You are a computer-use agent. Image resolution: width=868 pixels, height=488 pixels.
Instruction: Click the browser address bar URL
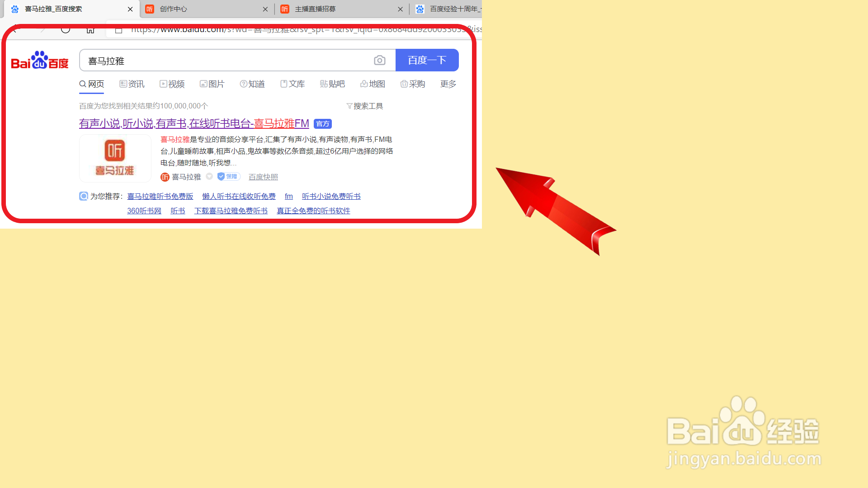pos(306,30)
